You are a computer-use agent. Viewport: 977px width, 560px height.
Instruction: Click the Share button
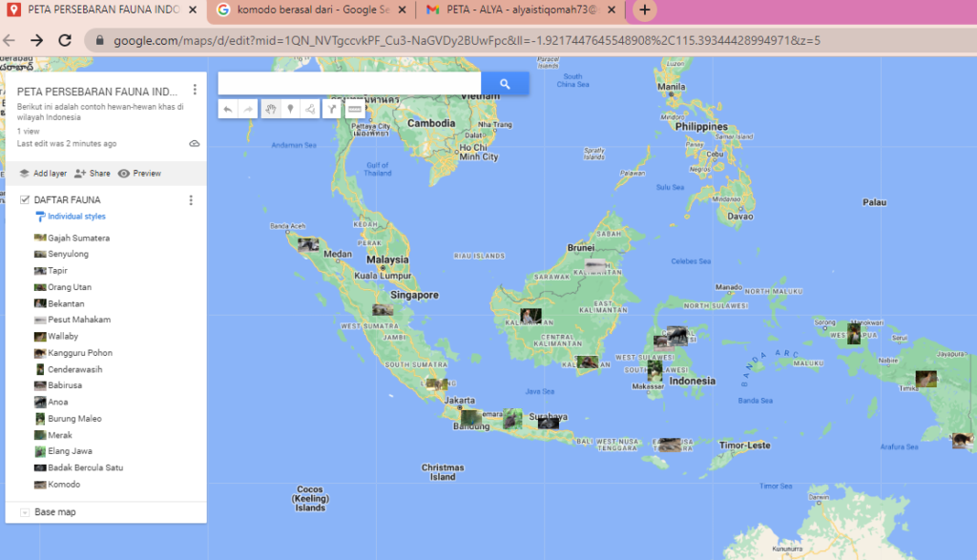pos(93,174)
